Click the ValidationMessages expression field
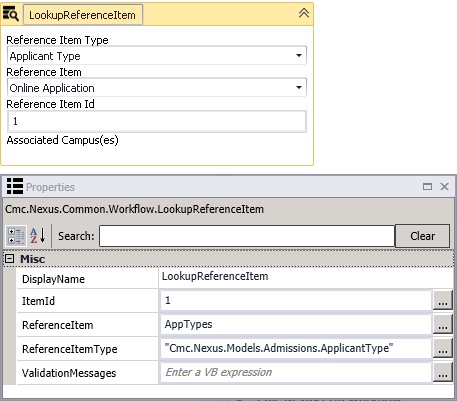This screenshot has width=457, height=401. (296, 372)
